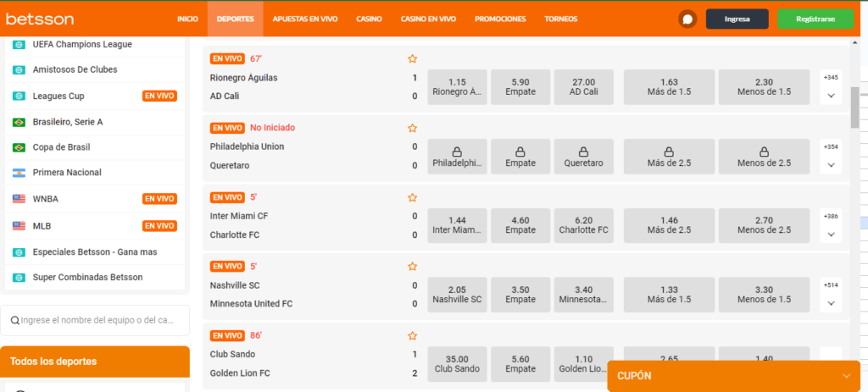Select Club Sando odds 35.00
The image size is (868, 392).
click(x=457, y=364)
